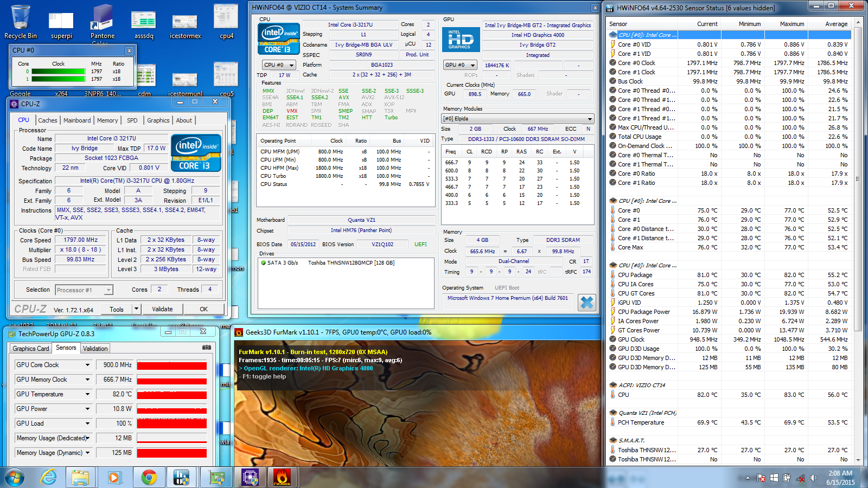868x488 pixels.
Task: Click the GPU-Z screenshot camera icon
Action: (206, 348)
